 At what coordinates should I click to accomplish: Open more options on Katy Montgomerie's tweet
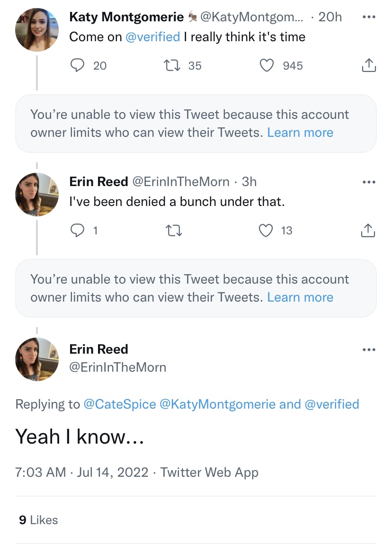pyautogui.click(x=368, y=17)
